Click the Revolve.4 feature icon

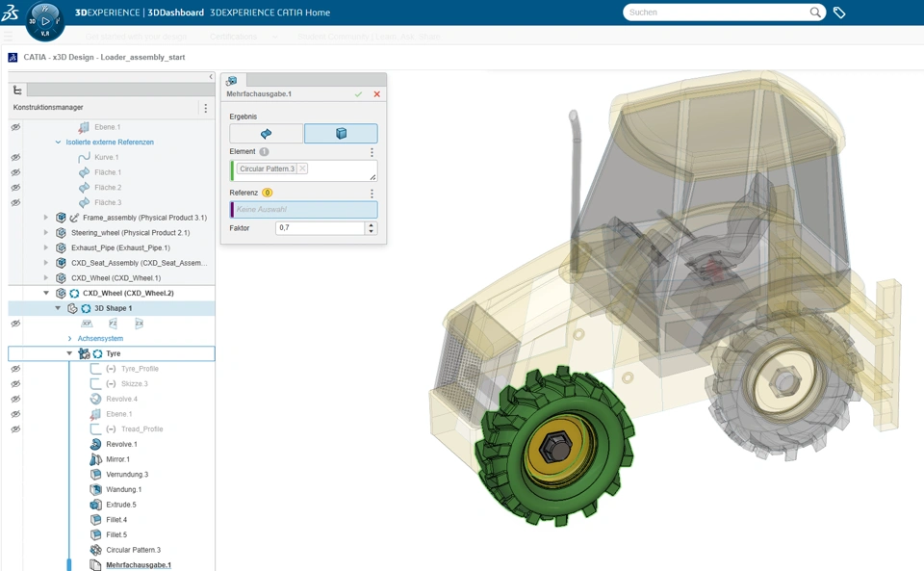(x=95, y=399)
